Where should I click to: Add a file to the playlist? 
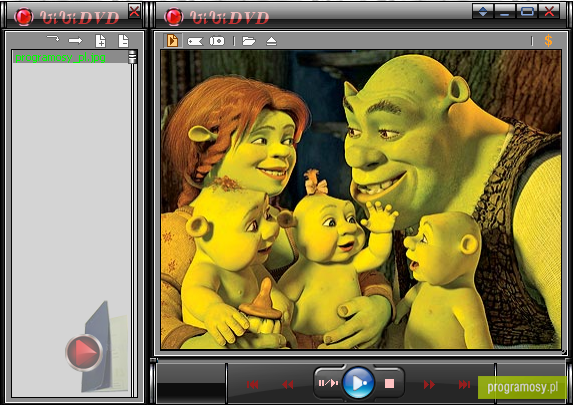pos(100,41)
